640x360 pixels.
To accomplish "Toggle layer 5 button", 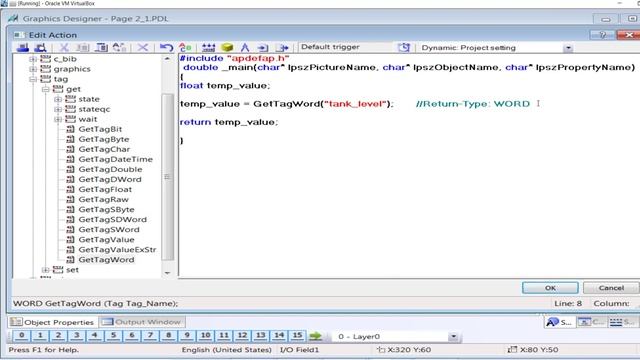I will point(113,336).
